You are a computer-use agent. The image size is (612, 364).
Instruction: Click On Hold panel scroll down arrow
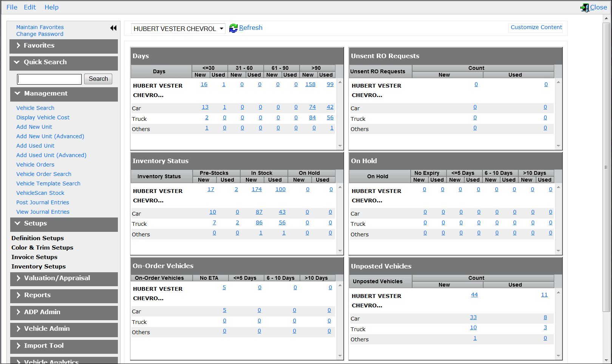[558, 251]
